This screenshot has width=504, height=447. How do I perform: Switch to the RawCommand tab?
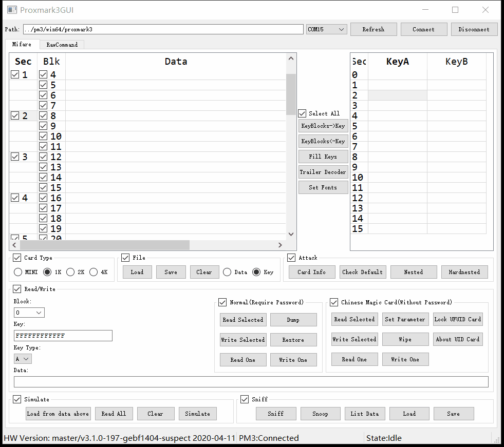tap(62, 45)
